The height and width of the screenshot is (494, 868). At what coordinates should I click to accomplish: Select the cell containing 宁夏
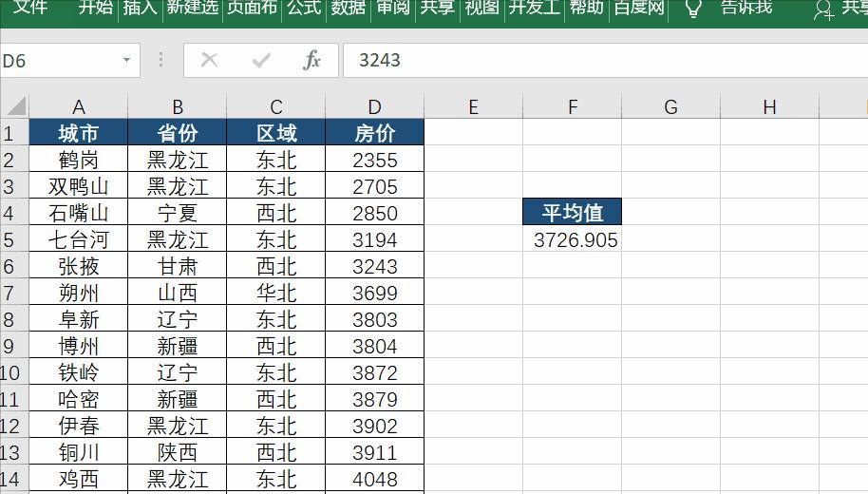click(178, 213)
